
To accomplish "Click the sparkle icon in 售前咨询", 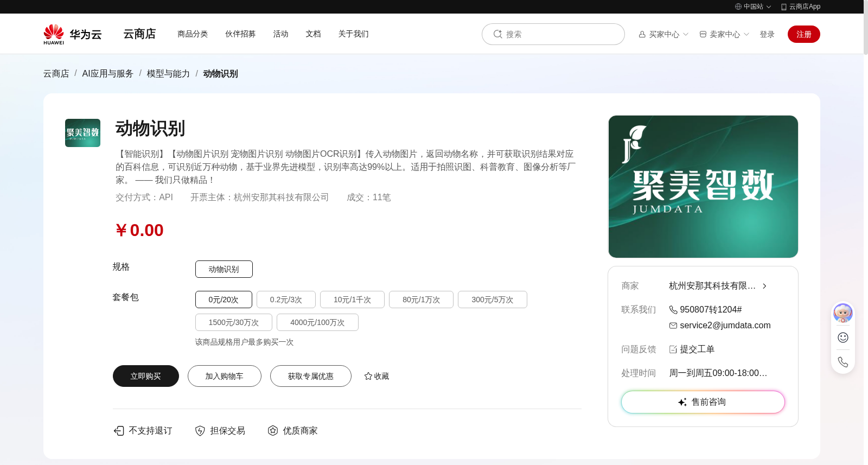I will click(682, 402).
